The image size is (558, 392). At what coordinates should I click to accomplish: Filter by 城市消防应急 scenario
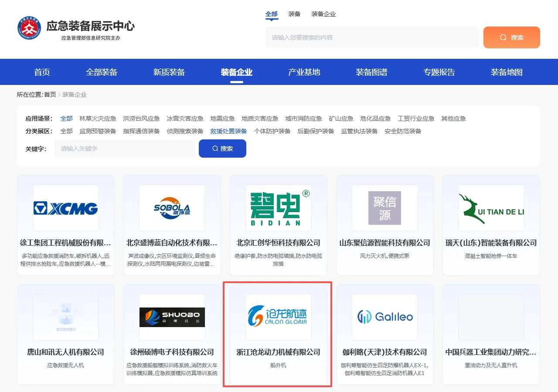[x=304, y=118]
